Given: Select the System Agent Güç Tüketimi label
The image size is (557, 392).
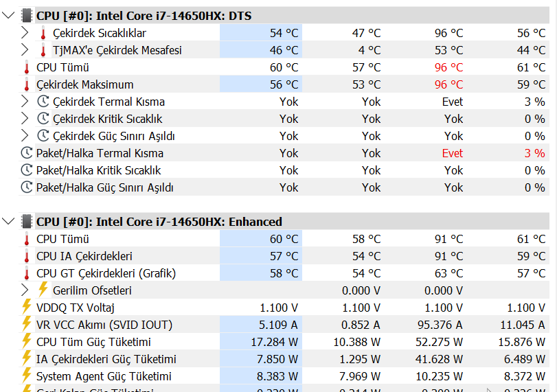Looking at the screenshot, I should tap(104, 376).
